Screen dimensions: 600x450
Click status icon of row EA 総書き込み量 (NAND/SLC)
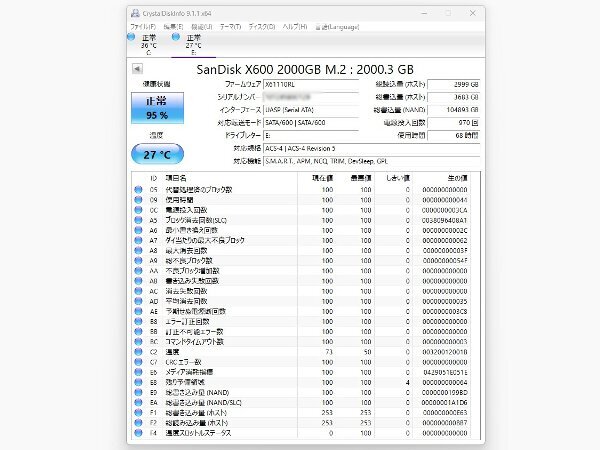(x=138, y=403)
